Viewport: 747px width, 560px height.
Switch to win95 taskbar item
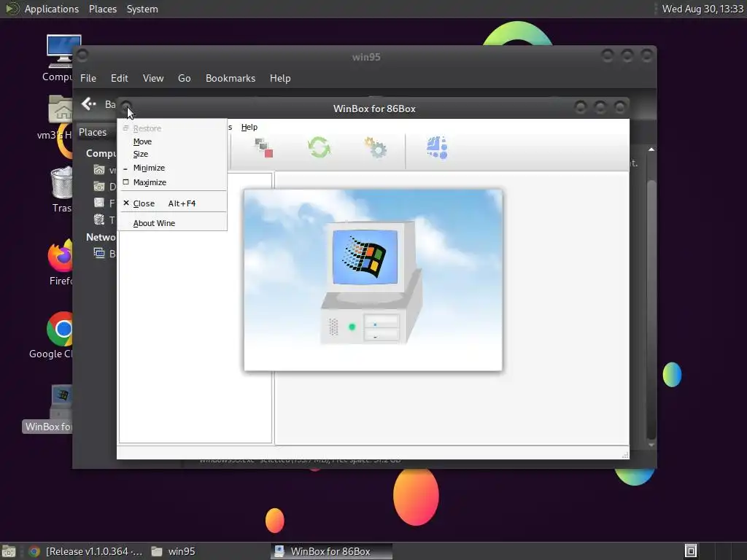pos(174,551)
